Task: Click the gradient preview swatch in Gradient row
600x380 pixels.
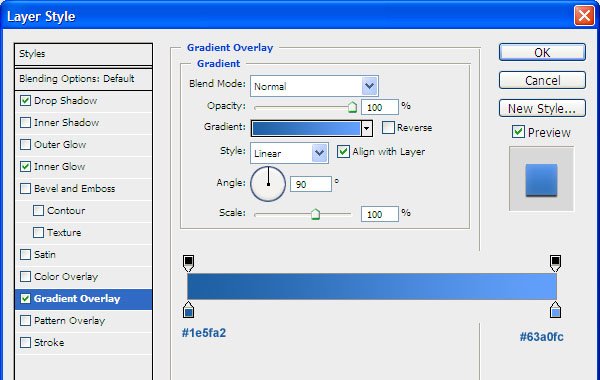Action: [x=306, y=128]
